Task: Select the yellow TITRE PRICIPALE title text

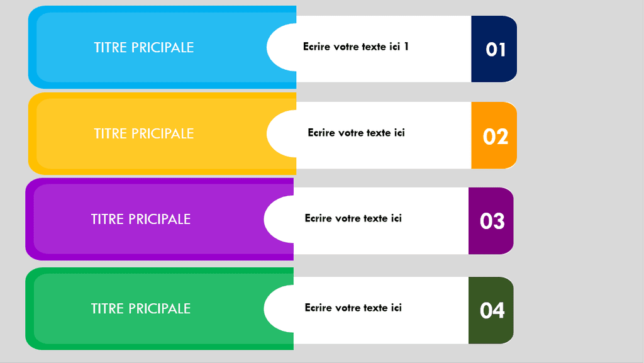Action: [x=144, y=133]
